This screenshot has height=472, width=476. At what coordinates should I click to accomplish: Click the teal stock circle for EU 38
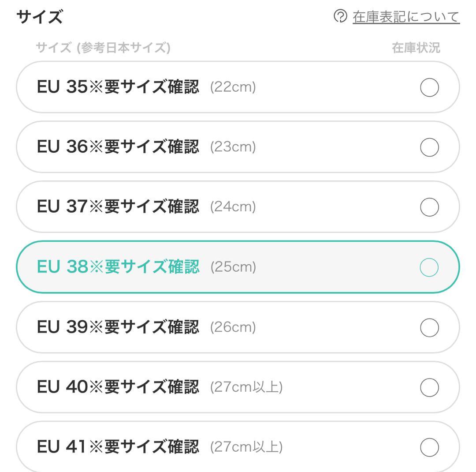tap(429, 267)
